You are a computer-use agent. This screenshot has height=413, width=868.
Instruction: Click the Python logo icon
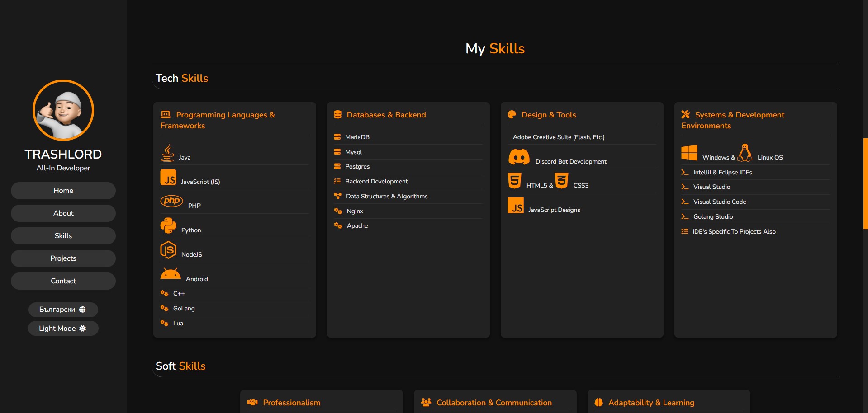point(168,225)
